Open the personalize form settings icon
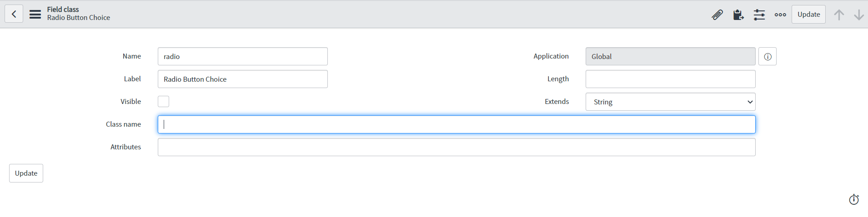 (x=759, y=15)
